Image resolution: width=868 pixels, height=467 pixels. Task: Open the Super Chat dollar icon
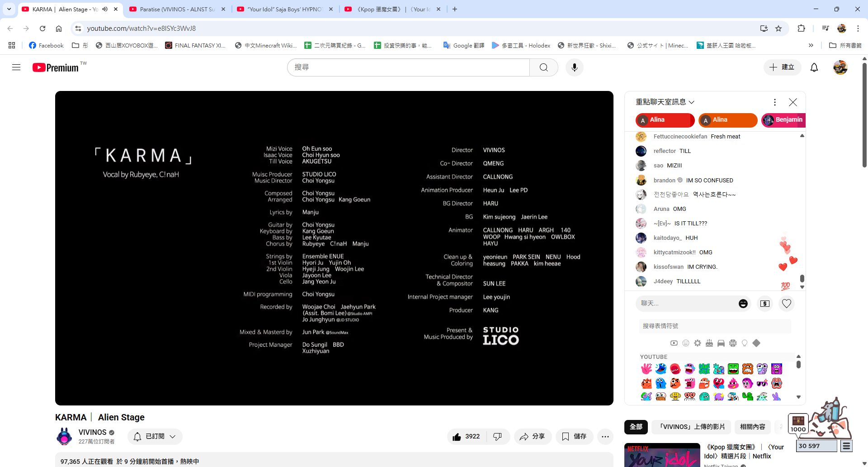(x=765, y=304)
